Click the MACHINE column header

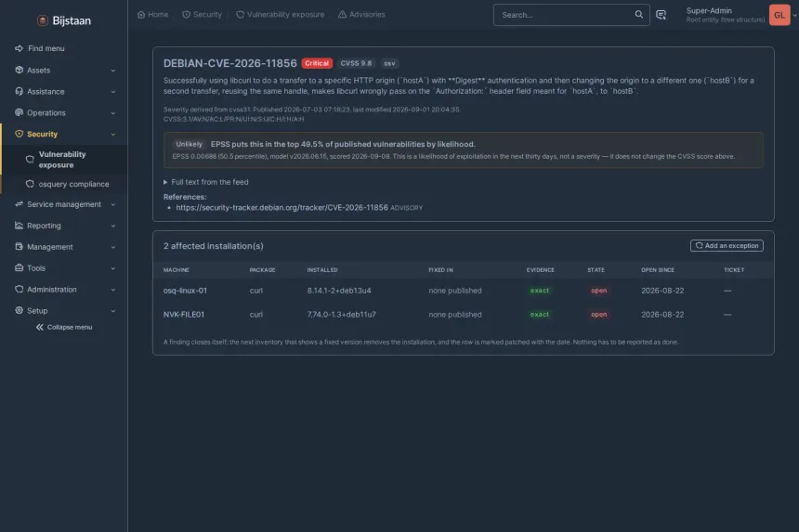[x=177, y=270]
